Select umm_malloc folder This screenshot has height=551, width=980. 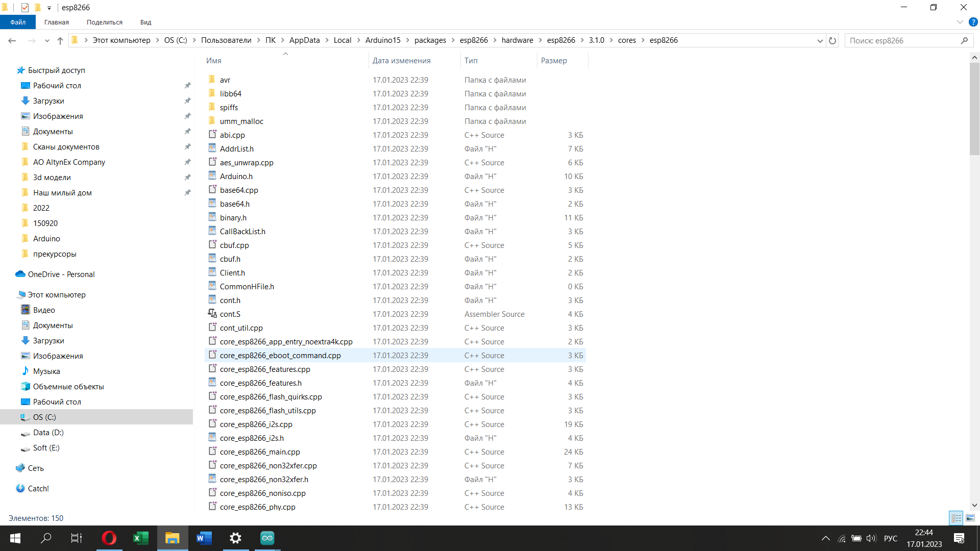pos(241,121)
